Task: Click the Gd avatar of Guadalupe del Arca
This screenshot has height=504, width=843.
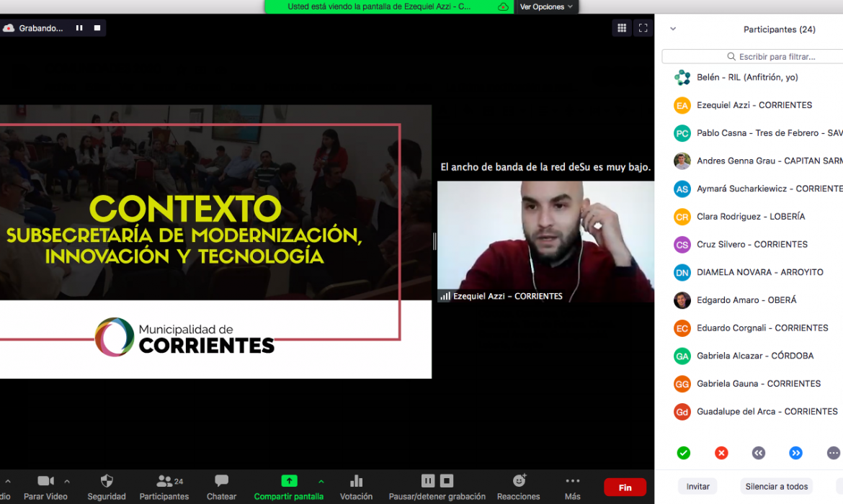Action: pyautogui.click(x=682, y=412)
